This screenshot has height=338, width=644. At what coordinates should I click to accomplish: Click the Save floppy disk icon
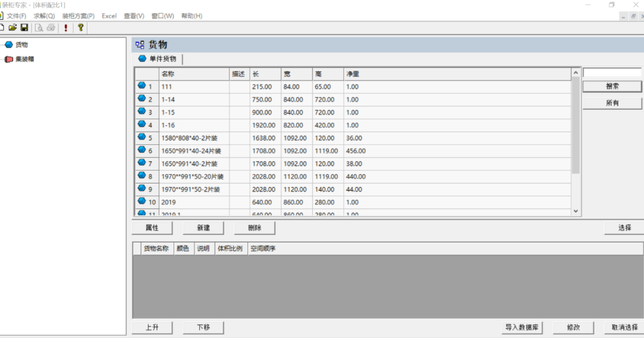point(24,27)
